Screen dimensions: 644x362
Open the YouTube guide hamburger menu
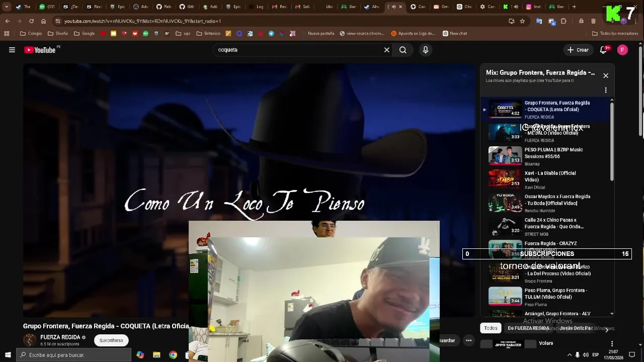(x=12, y=50)
